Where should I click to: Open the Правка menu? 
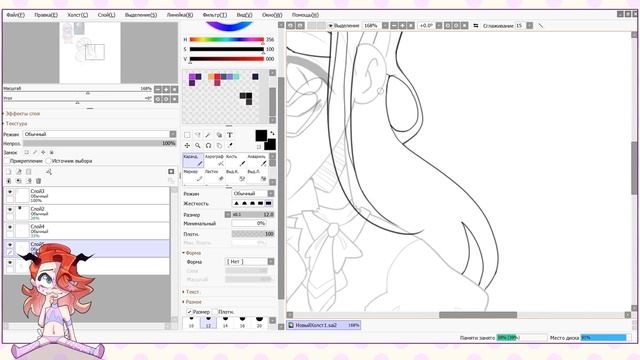(46, 15)
